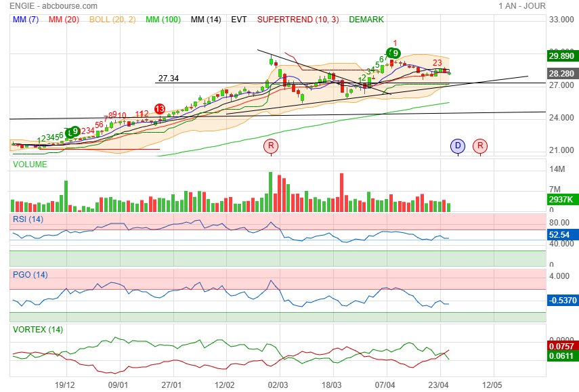This screenshot has height=392, width=579.
Task: Click the 28.280 current price tag
Action: click(x=561, y=73)
